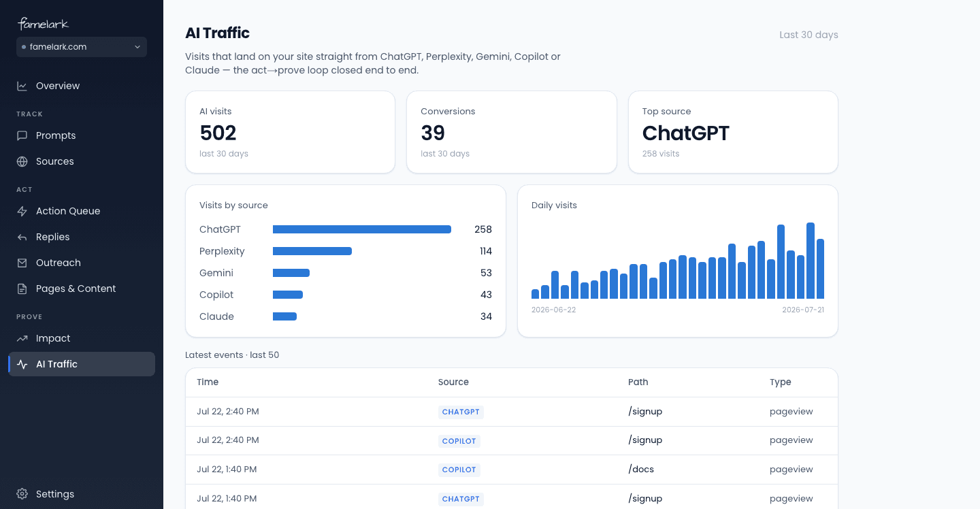
Task: Click the value 114 next to Perplexity
Action: coord(485,251)
